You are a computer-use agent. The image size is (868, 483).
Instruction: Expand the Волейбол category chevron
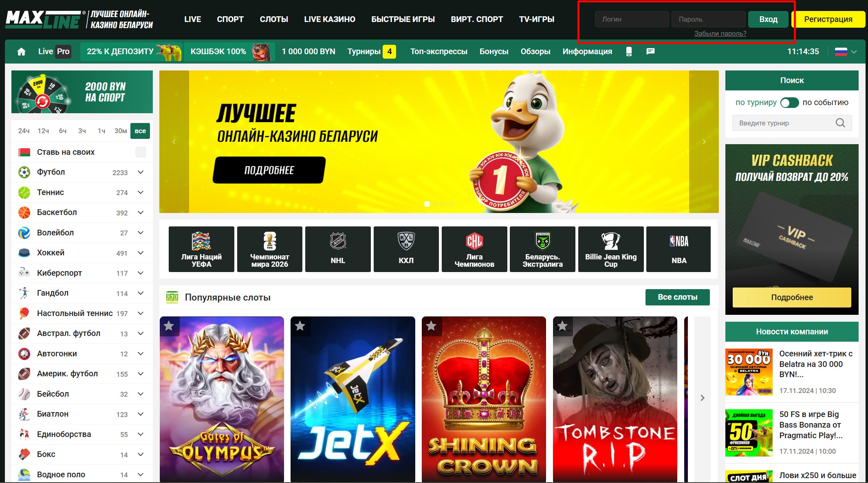(x=141, y=233)
